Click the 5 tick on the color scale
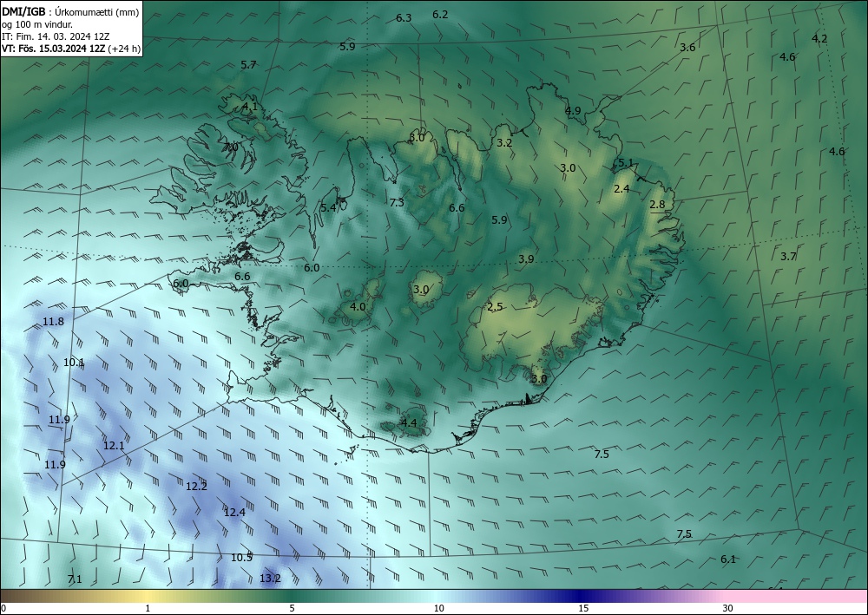 tap(292, 608)
